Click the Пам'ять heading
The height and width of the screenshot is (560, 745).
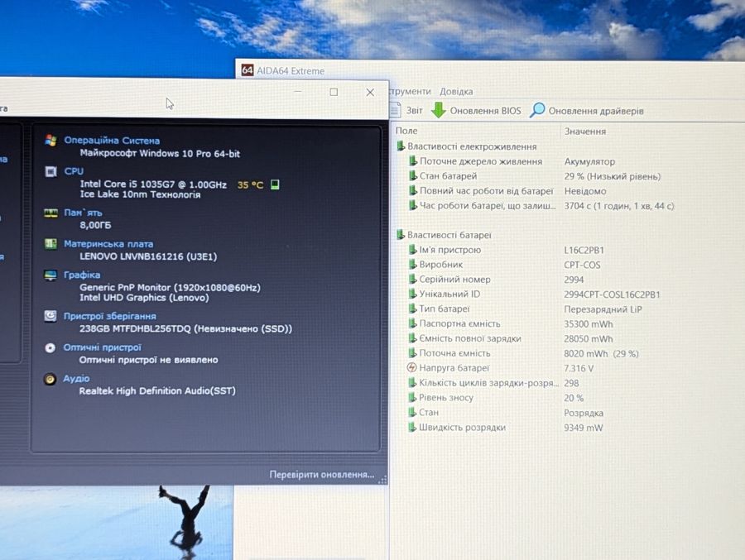click(83, 213)
